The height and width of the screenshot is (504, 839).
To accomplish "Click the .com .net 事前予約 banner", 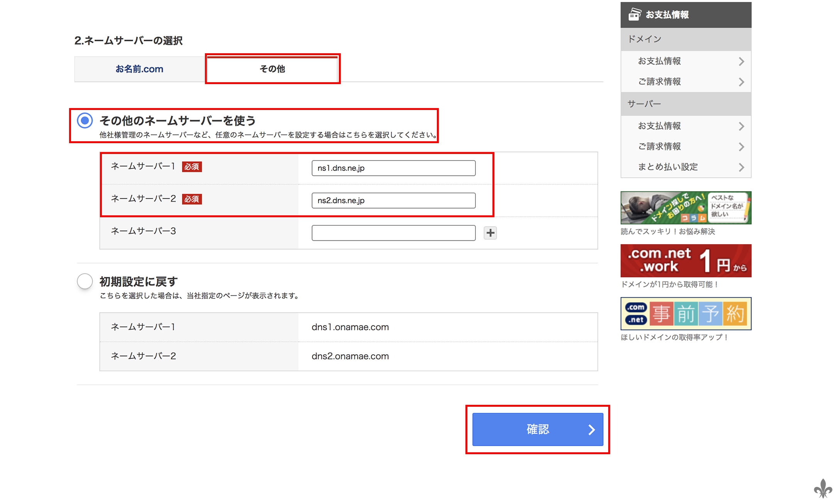I will (x=686, y=313).
